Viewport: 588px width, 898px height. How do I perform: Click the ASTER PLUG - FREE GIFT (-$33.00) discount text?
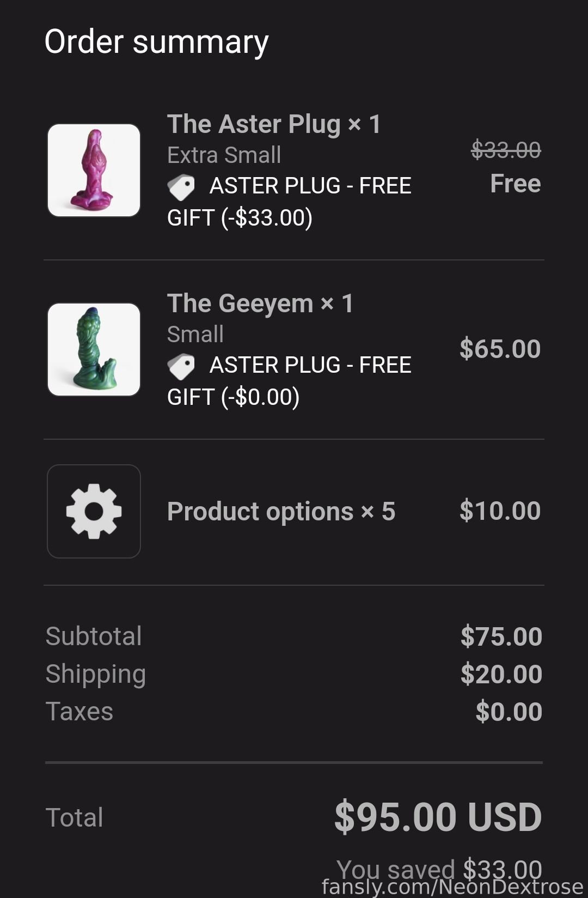point(289,202)
